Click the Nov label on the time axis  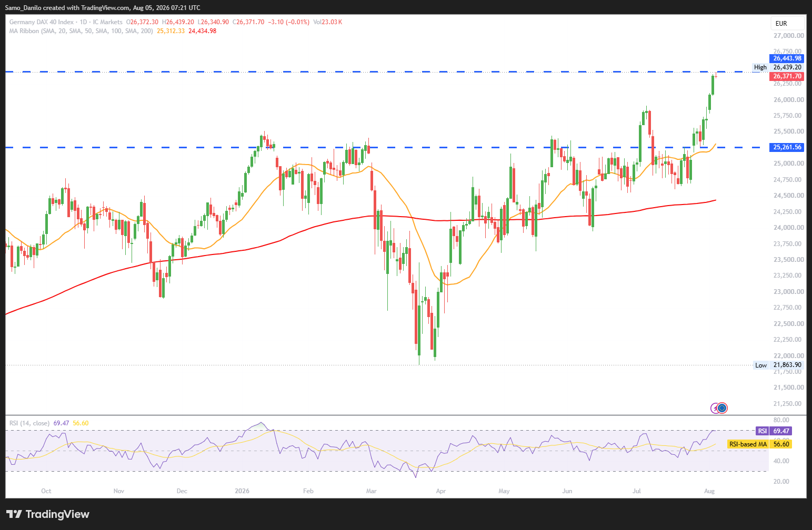[x=119, y=491]
